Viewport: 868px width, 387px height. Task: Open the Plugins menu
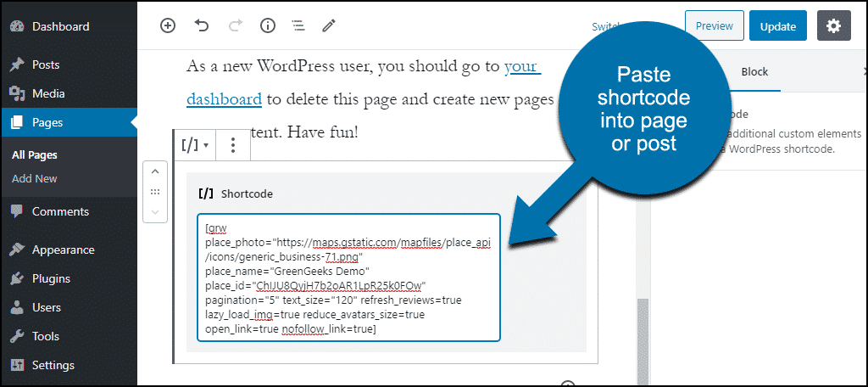pyautogui.click(x=51, y=279)
